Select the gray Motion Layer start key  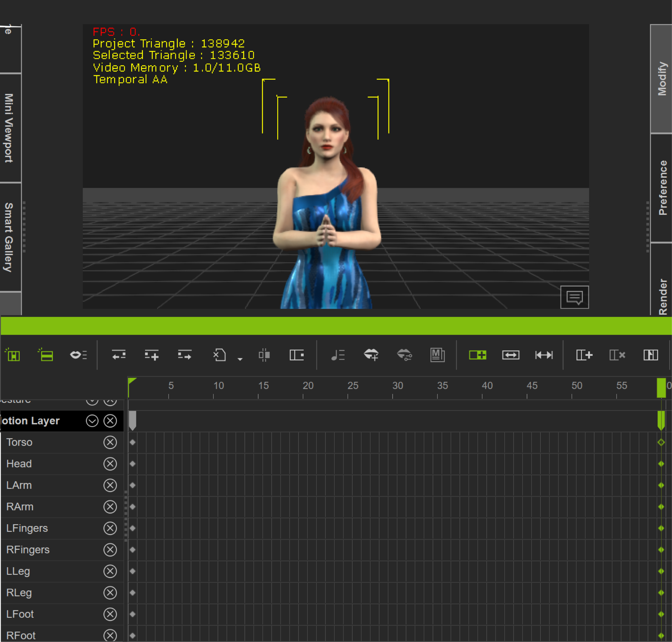(132, 421)
